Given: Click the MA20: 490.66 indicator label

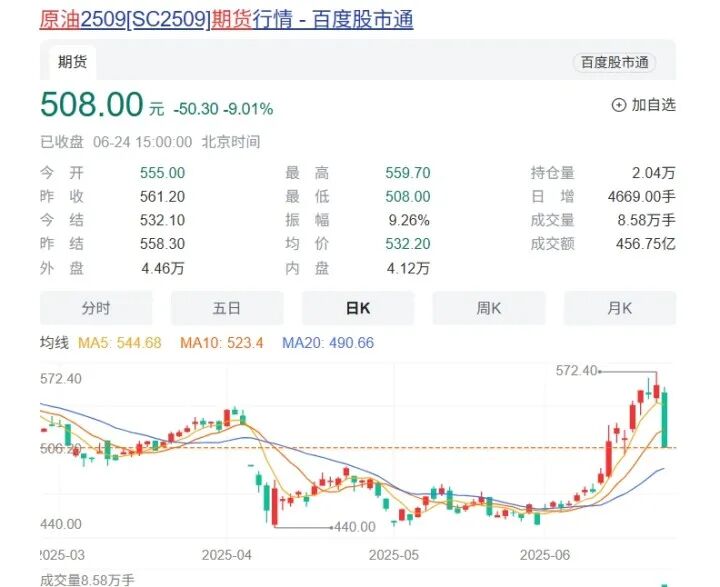Looking at the screenshot, I should 328,343.
